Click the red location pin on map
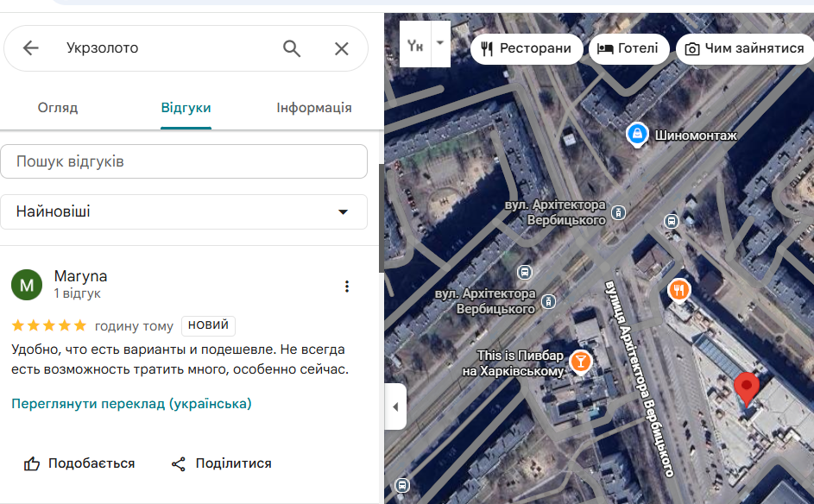814x504 pixels. coord(747,389)
